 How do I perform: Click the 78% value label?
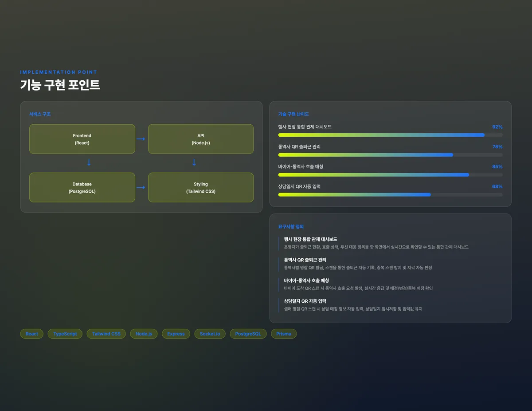click(x=497, y=147)
